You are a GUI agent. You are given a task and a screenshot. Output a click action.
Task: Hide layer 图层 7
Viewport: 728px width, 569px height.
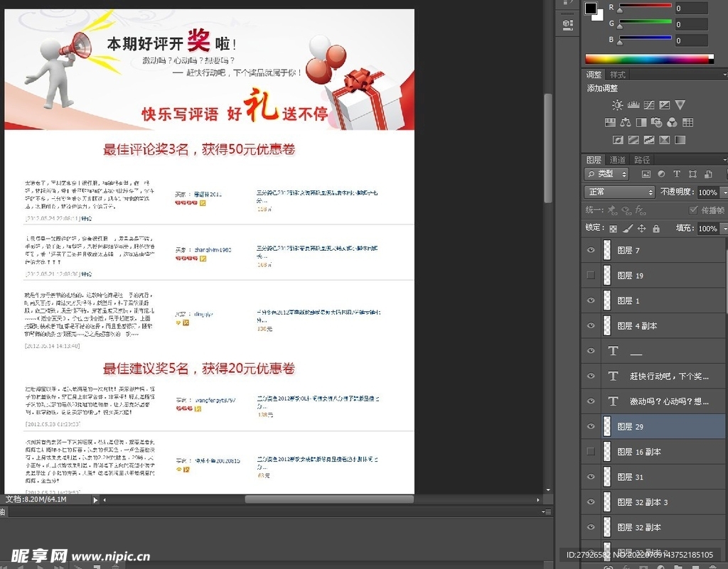591,250
